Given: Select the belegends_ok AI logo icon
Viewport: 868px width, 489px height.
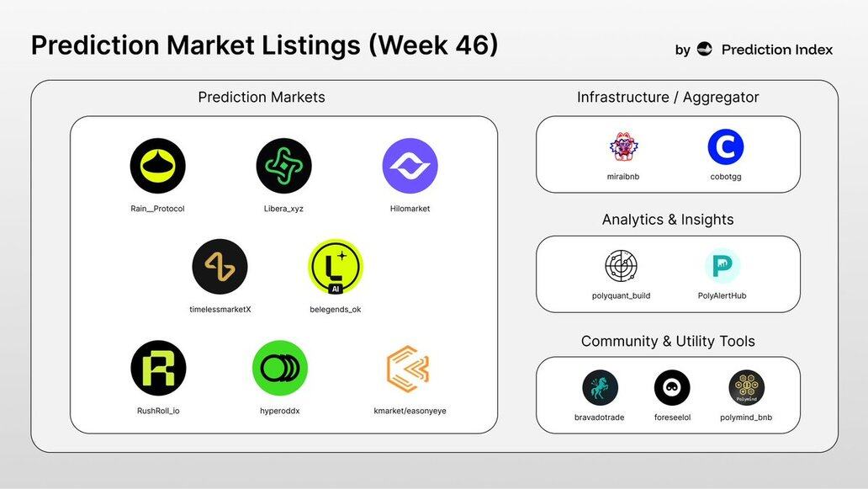Looking at the screenshot, I should tap(336, 267).
